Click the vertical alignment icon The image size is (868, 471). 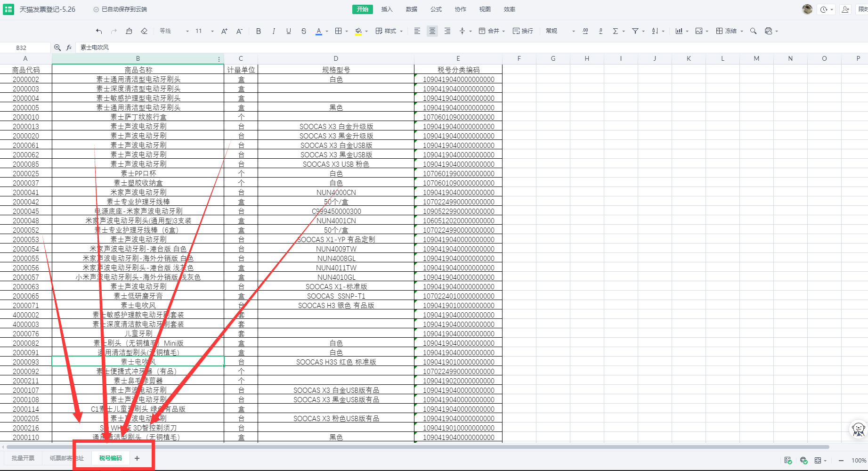(x=462, y=31)
